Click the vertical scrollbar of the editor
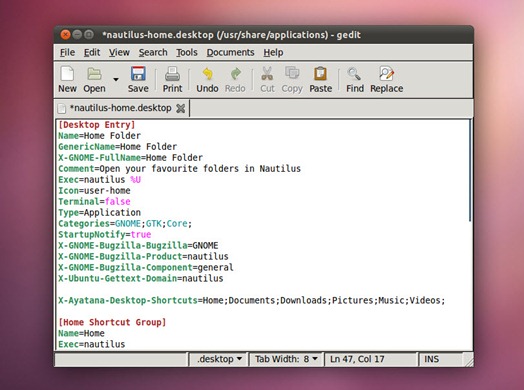Image resolution: width=524 pixels, height=390 pixels. click(470, 170)
